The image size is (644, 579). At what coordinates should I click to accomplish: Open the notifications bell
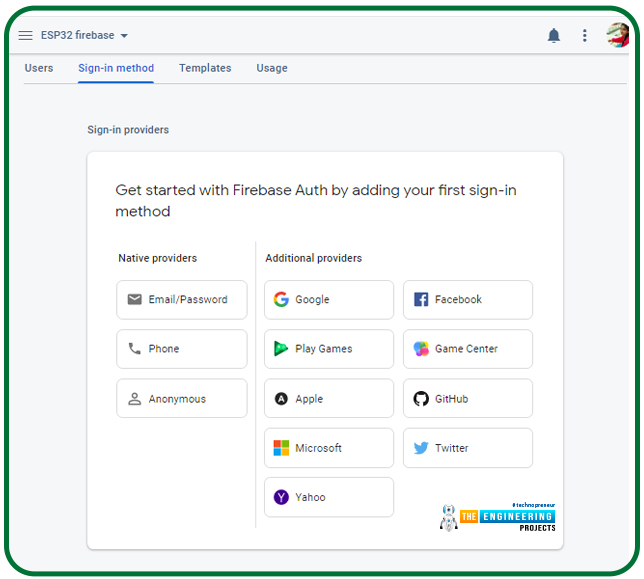pyautogui.click(x=554, y=36)
